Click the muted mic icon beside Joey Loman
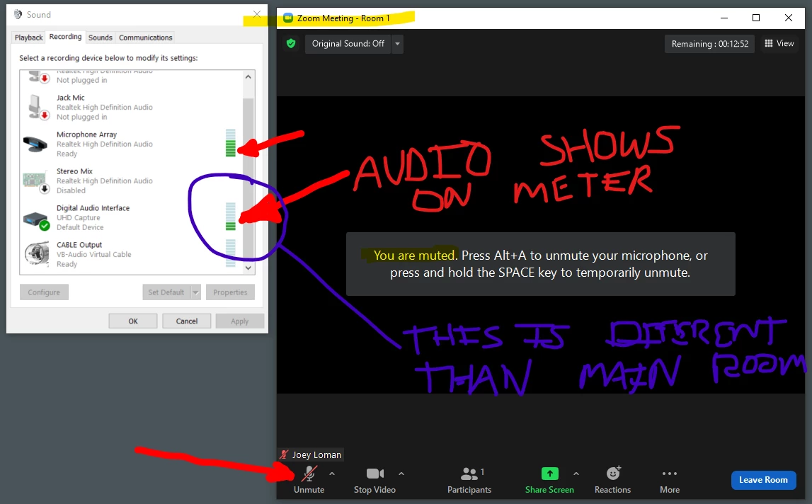This screenshot has height=504, width=812. pyautogui.click(x=284, y=454)
